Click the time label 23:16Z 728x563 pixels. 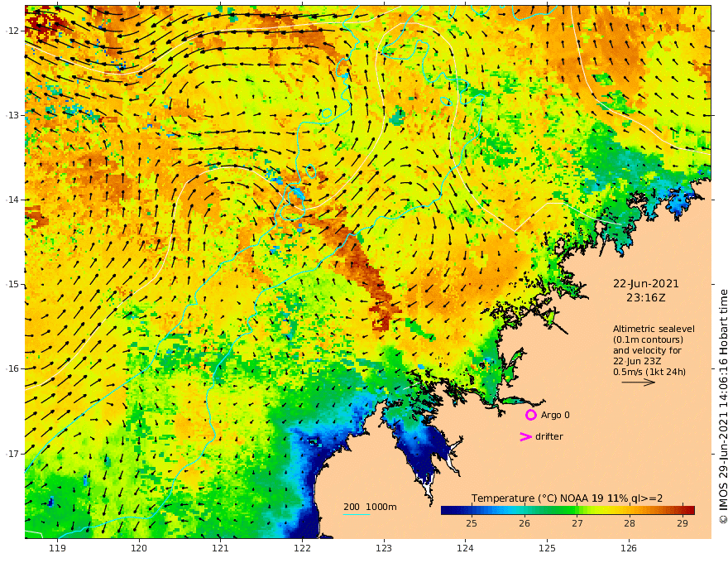coord(646,298)
